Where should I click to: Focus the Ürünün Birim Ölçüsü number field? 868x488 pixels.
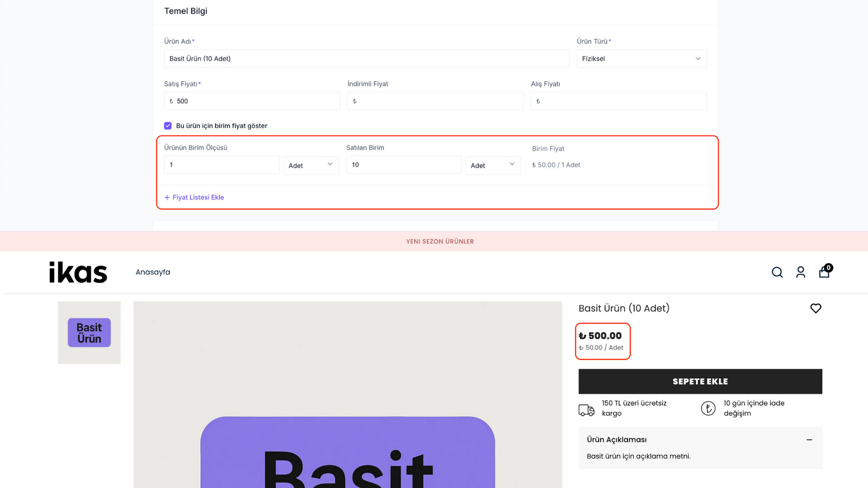point(222,165)
